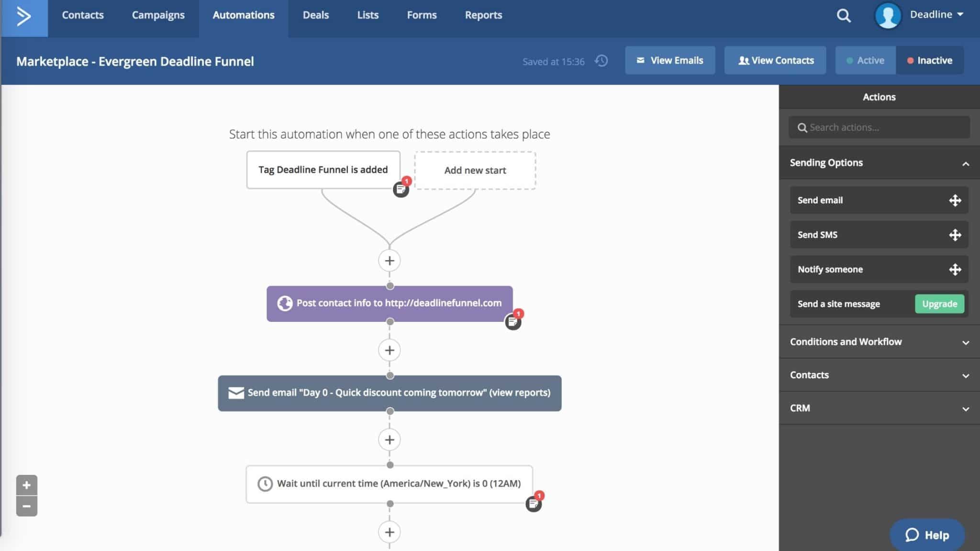The height and width of the screenshot is (551, 980).
Task: Collapse the Sending Options section
Action: coord(965,163)
